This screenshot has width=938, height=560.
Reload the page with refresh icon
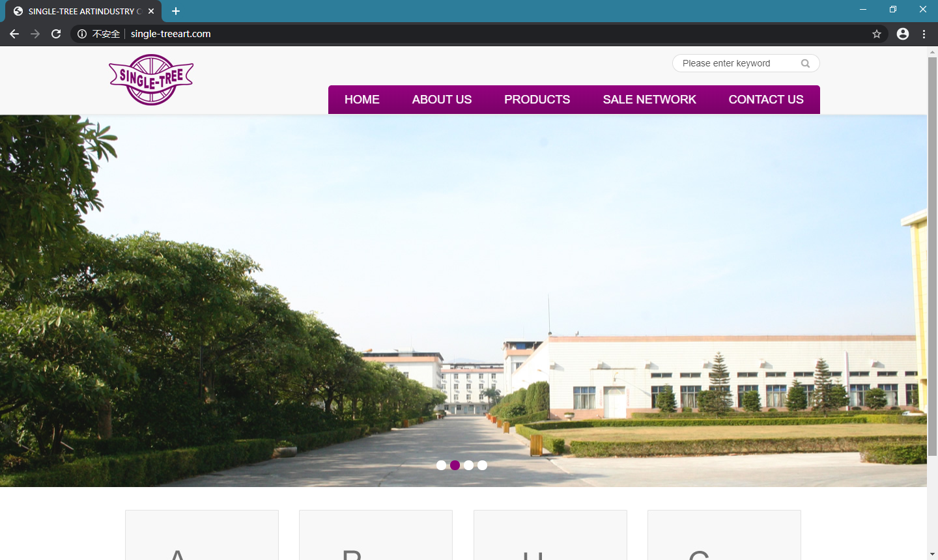click(x=56, y=34)
